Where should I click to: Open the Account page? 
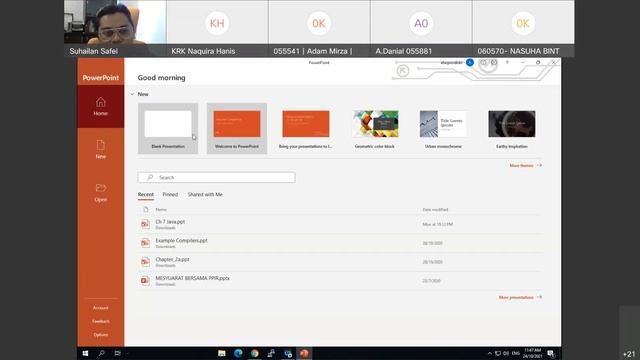click(x=100, y=308)
